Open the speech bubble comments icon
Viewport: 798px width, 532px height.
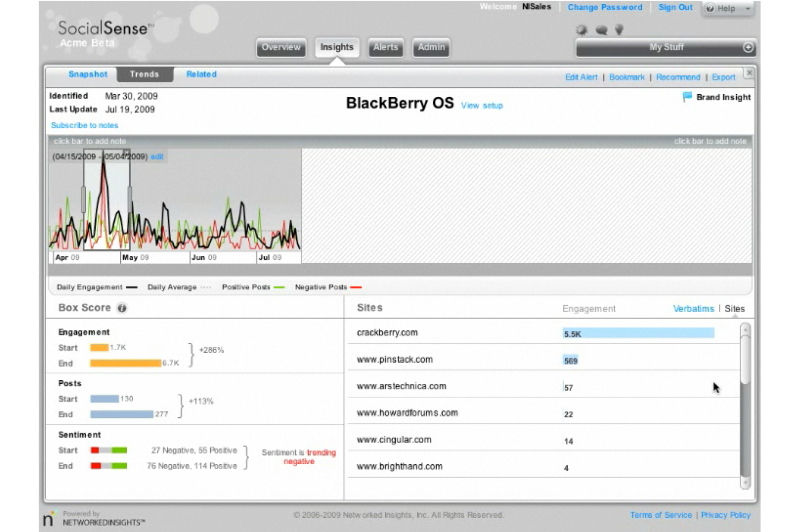coord(601,30)
